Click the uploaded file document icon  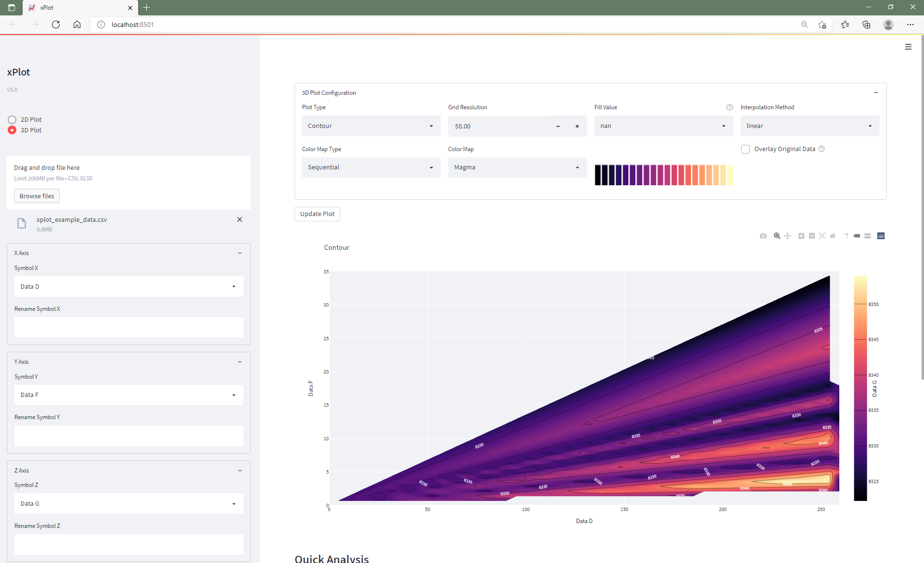(22, 223)
